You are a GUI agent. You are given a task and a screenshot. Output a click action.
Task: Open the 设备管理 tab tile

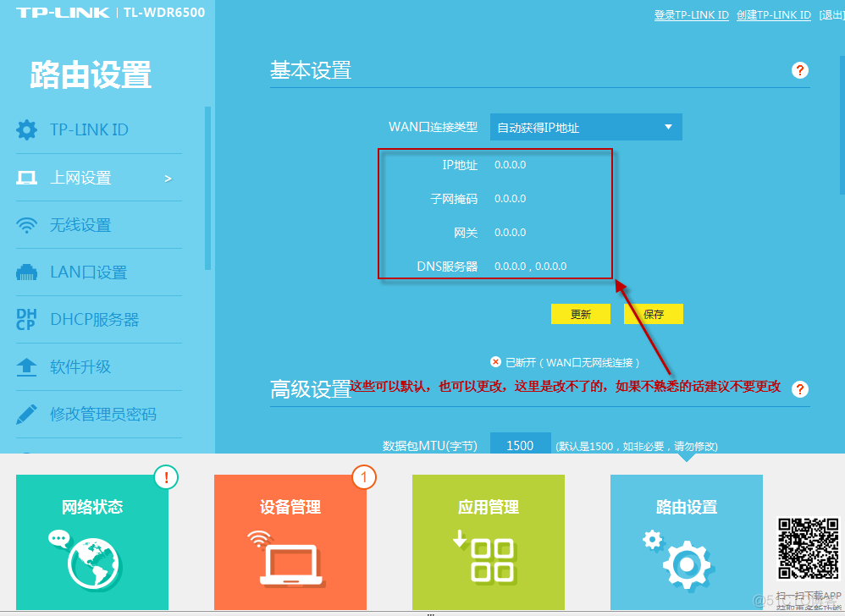(290, 542)
